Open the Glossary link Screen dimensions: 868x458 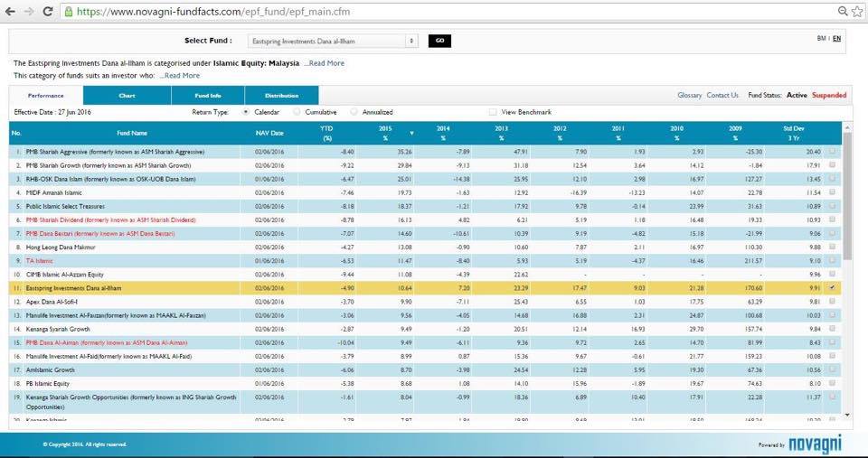click(689, 95)
